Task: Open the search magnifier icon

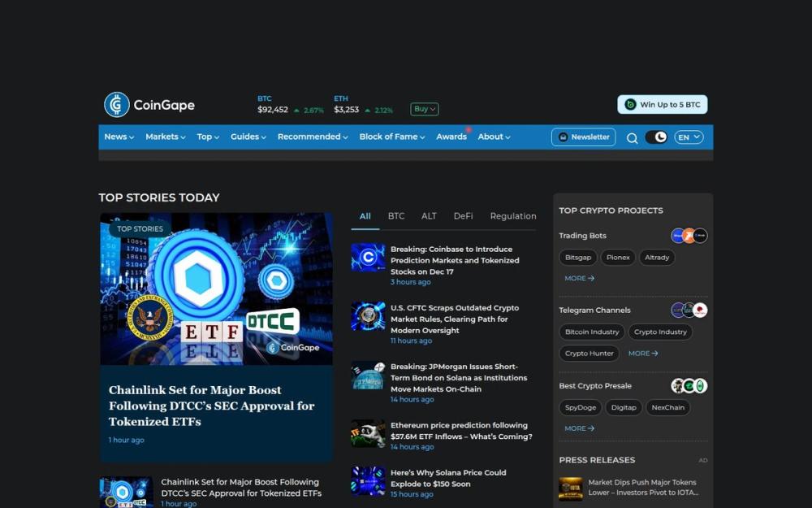Action: click(x=632, y=138)
